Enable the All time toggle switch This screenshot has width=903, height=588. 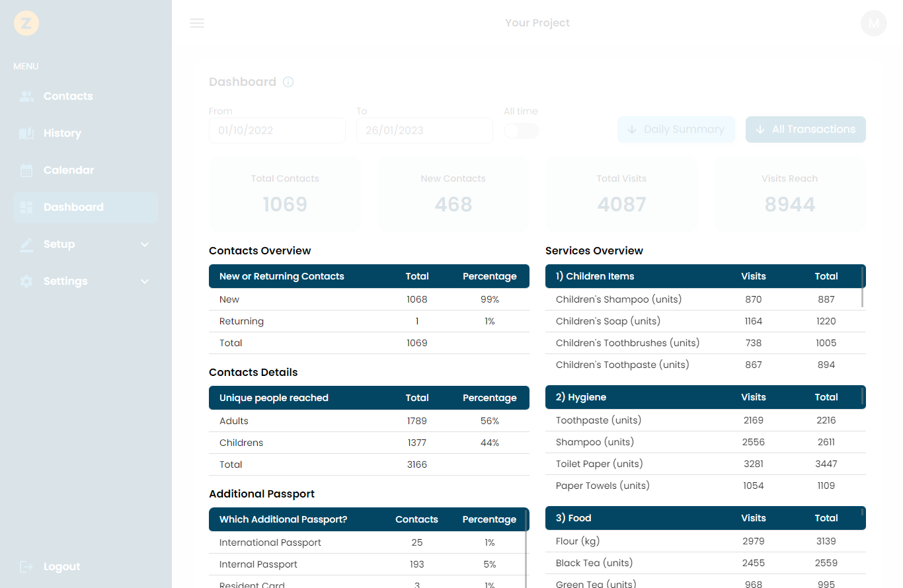pos(521,130)
